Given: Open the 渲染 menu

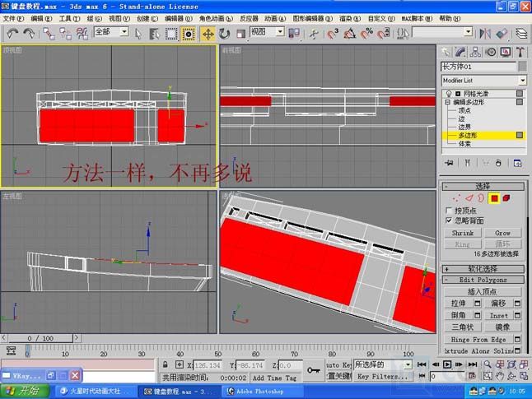Looking at the screenshot, I should pos(350,19).
